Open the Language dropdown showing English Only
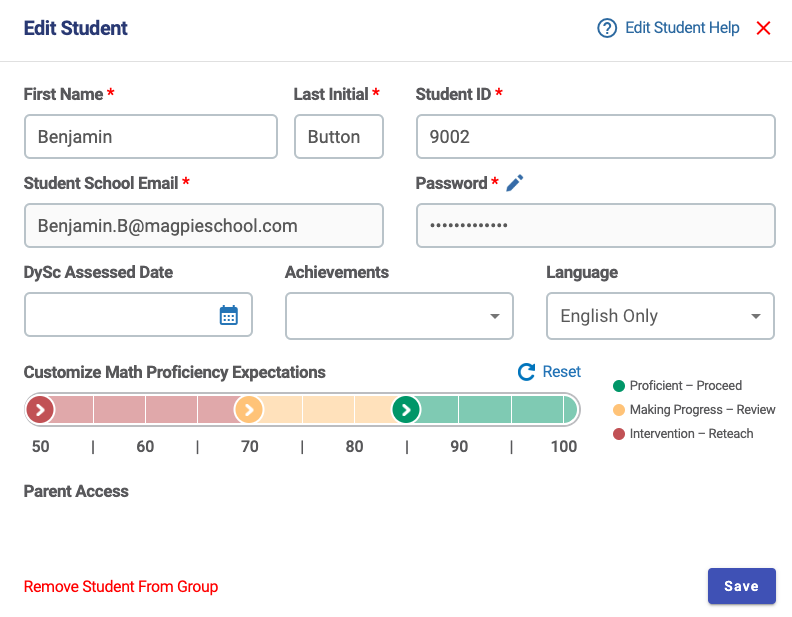This screenshot has height=617, width=792. [660, 316]
